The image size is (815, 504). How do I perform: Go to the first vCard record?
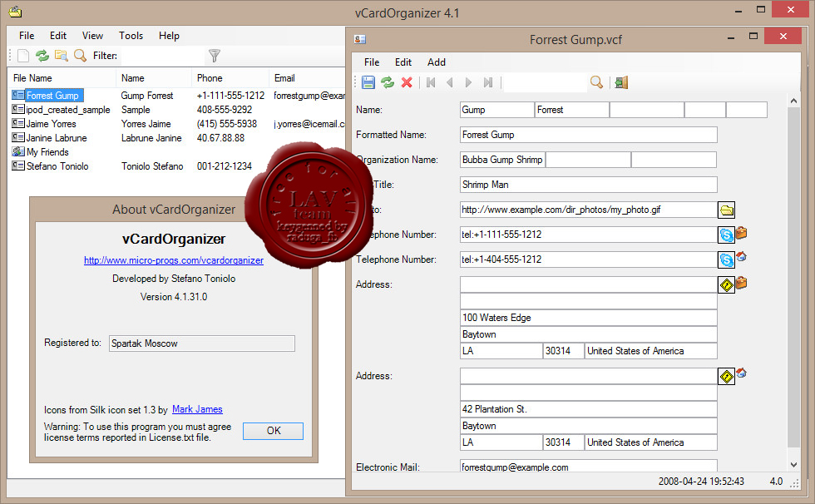pos(431,82)
